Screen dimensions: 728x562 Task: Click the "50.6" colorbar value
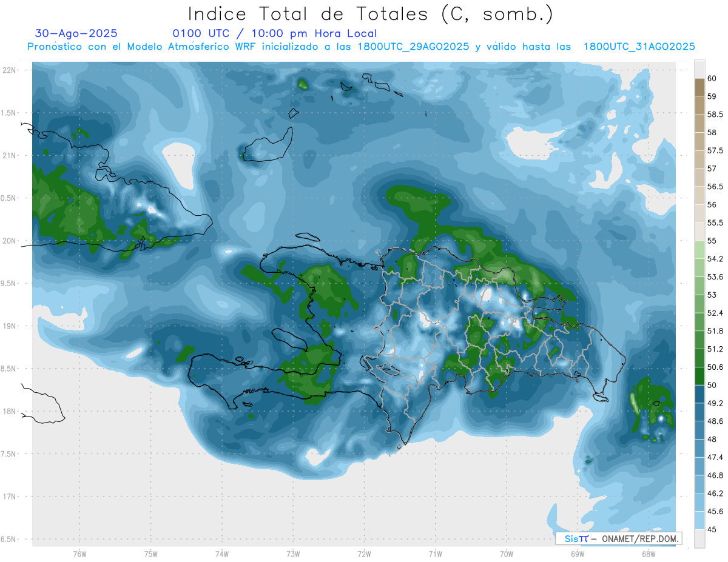pos(715,367)
